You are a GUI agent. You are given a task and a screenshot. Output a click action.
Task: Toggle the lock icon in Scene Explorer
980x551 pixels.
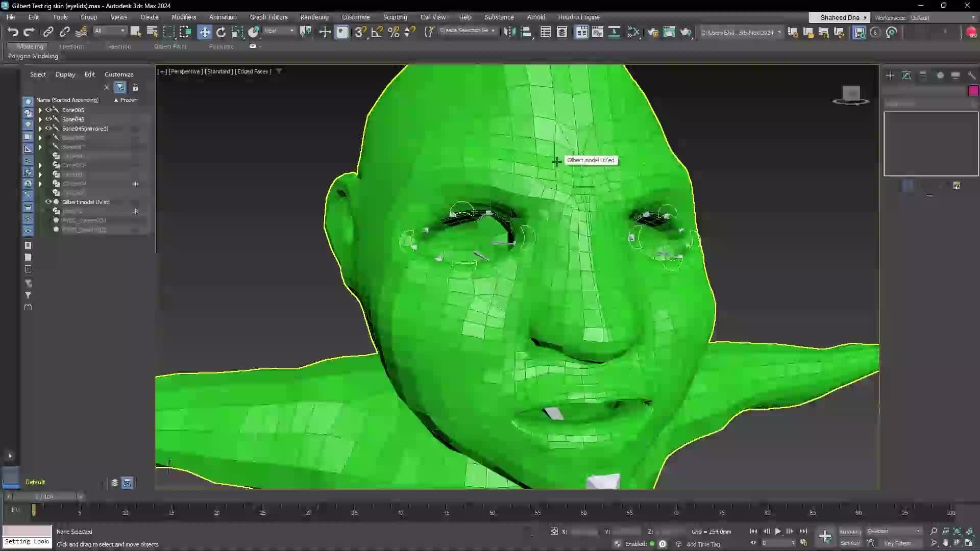pos(135,87)
